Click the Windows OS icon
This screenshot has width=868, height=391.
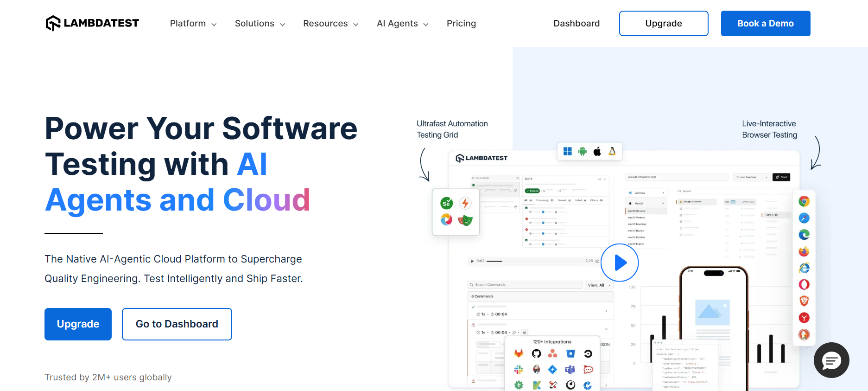[x=568, y=151]
